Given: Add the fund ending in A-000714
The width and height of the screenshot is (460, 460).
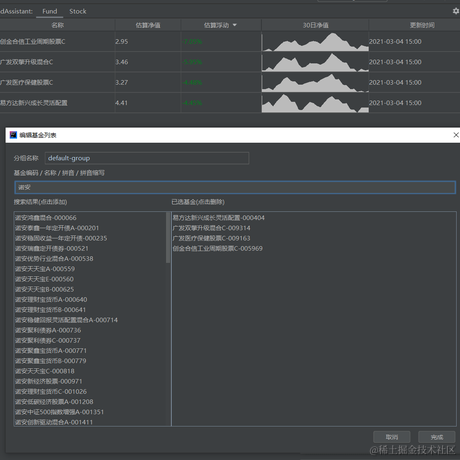Looking at the screenshot, I should (66, 320).
